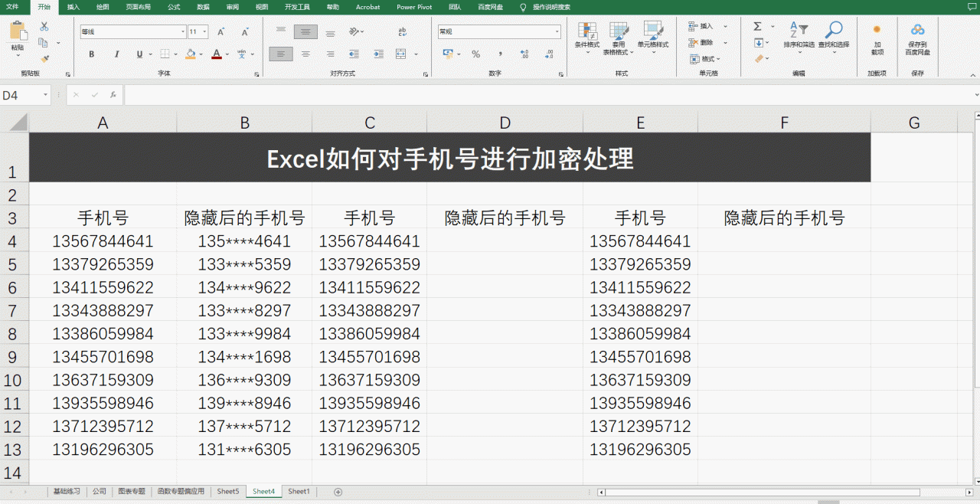This screenshot has width=980, height=504.
Task: Open the font name (等线) dropdown
Action: 182,32
